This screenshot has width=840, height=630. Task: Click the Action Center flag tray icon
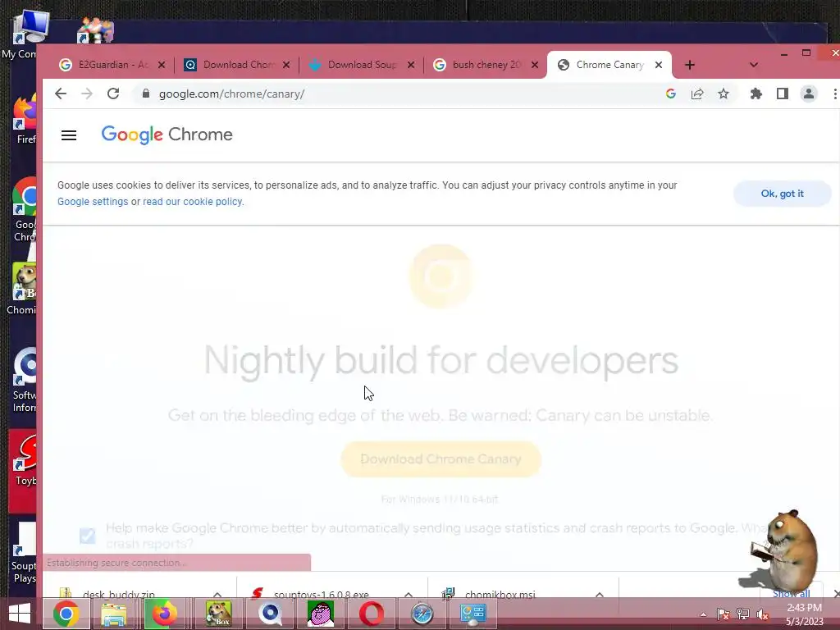click(x=723, y=614)
